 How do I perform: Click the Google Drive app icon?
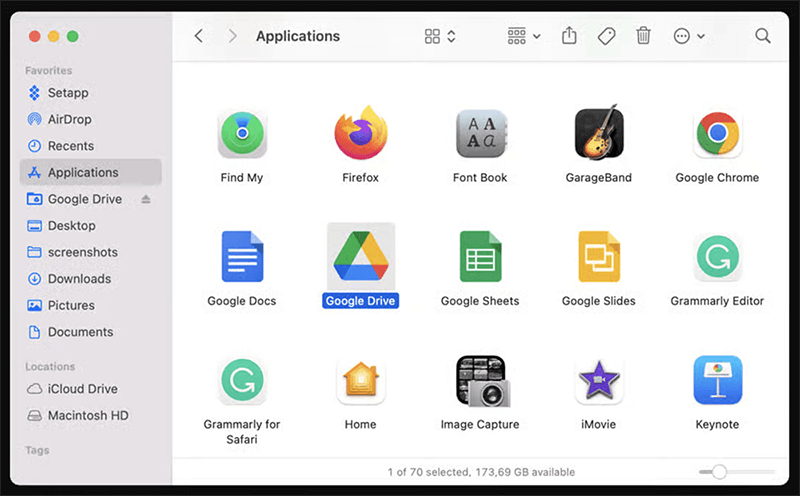tap(361, 256)
